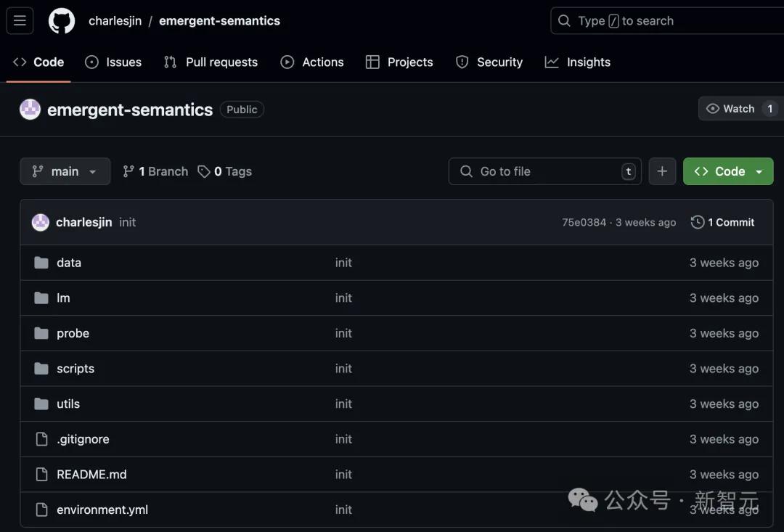Open the green Code dropdown

[728, 171]
